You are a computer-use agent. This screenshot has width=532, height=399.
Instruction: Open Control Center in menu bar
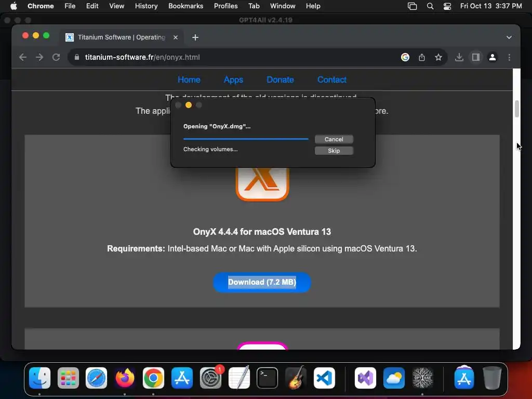click(x=447, y=6)
